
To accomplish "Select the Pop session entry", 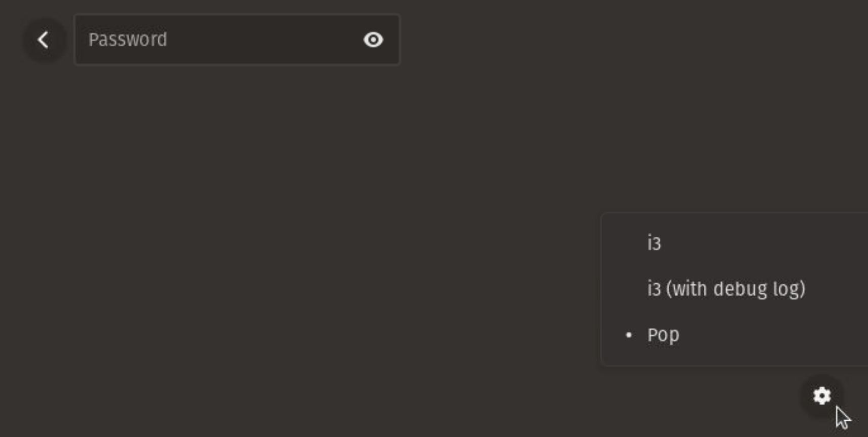I will (735, 335).
